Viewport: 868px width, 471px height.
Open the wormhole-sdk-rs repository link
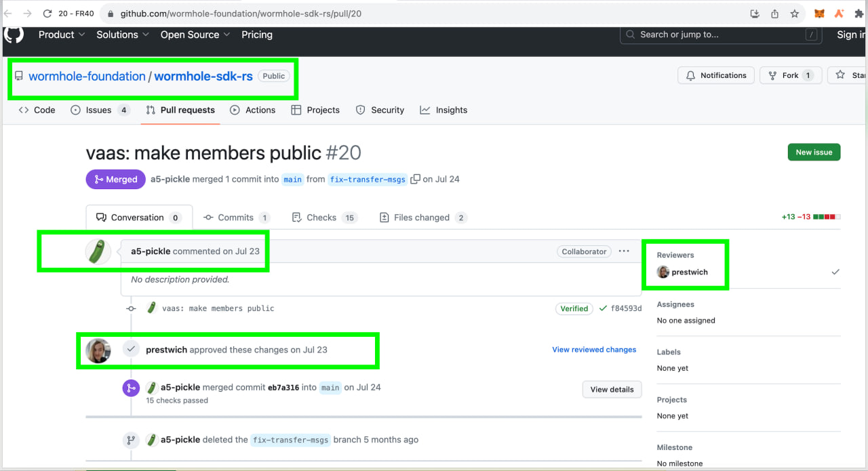(x=203, y=76)
